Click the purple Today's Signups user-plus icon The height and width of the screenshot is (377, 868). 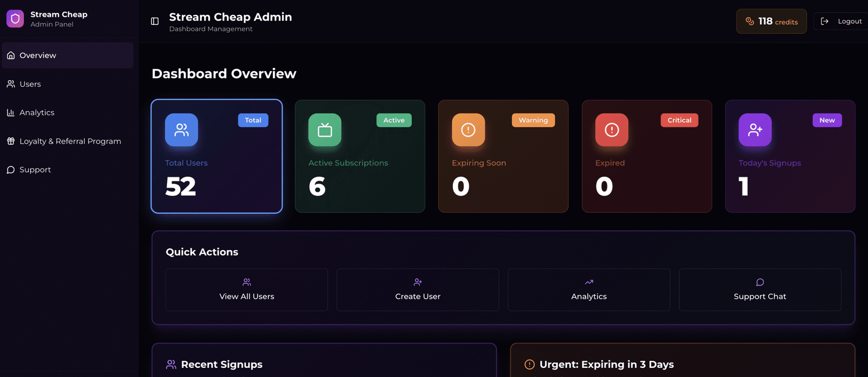coord(755,130)
